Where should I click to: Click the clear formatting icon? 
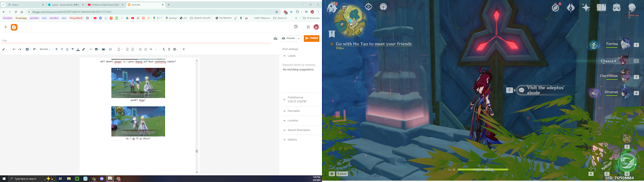click(184, 49)
